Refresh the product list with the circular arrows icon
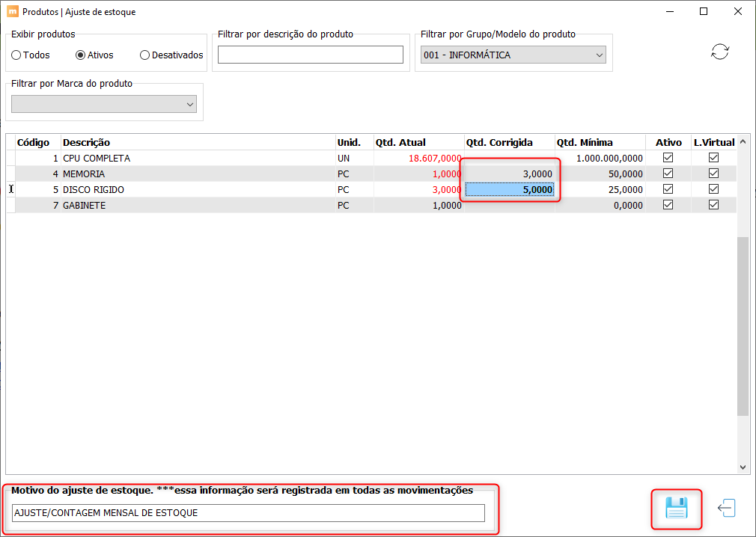 click(x=720, y=52)
